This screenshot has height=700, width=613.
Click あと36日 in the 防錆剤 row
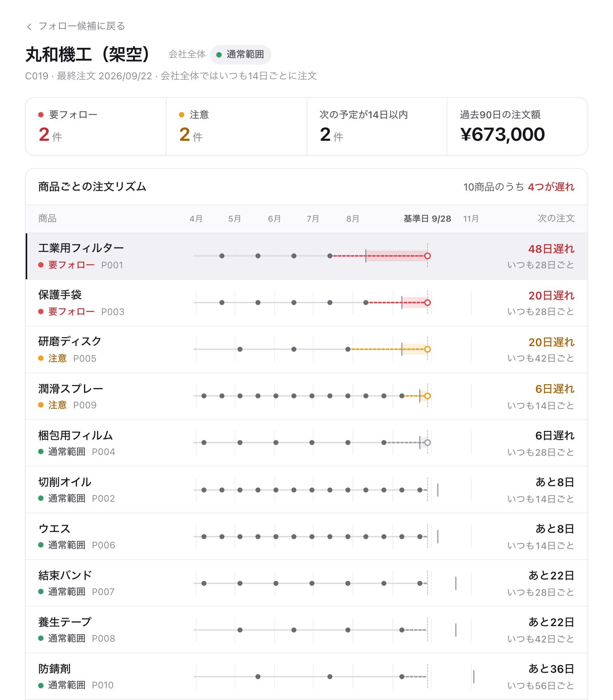551,669
